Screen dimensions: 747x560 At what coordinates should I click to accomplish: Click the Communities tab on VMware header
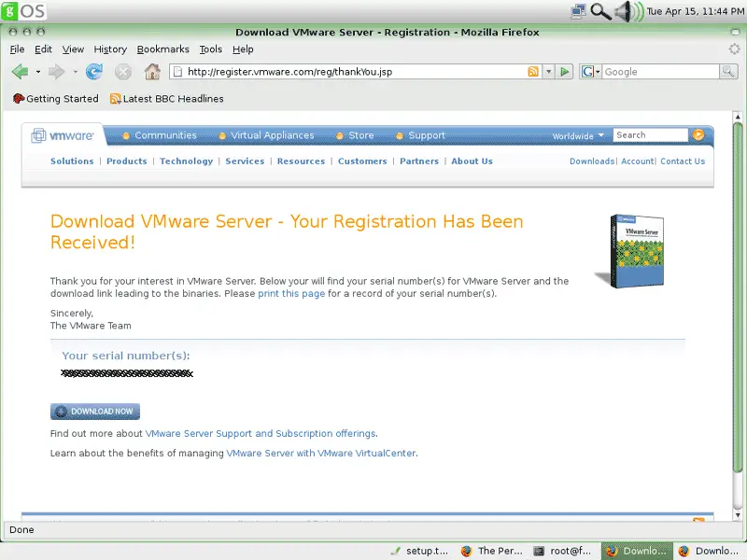pos(160,135)
